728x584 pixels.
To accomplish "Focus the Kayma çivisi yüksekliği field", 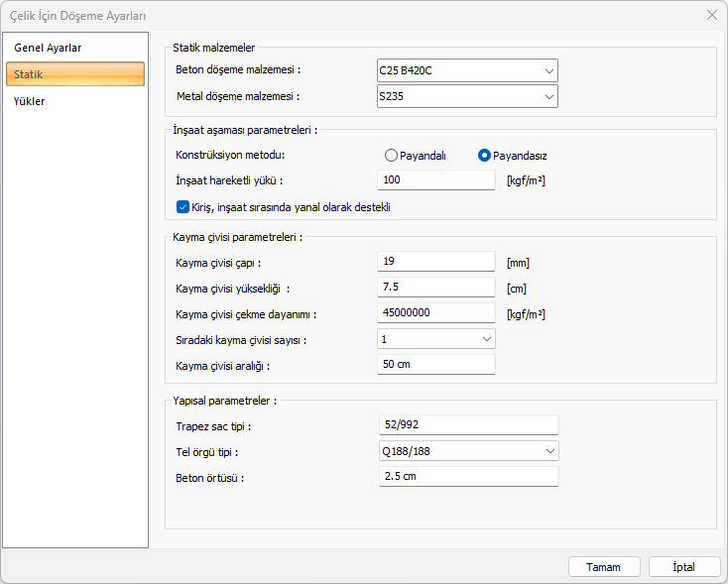I will coord(436,288).
